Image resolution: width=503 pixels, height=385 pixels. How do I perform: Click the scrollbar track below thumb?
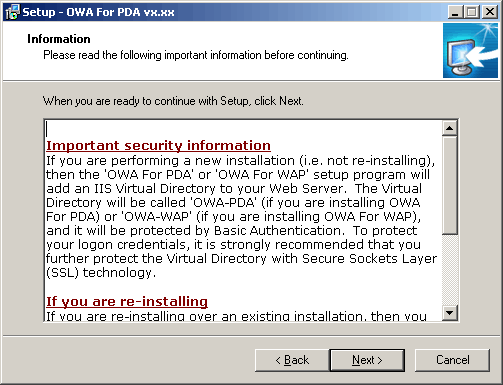[x=450, y=270]
